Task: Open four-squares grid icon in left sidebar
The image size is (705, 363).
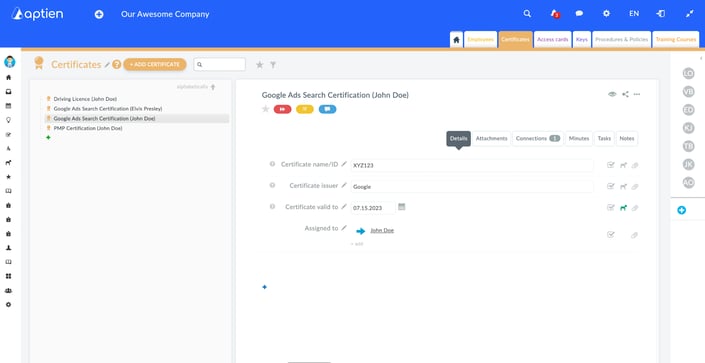Action: [x=8, y=276]
